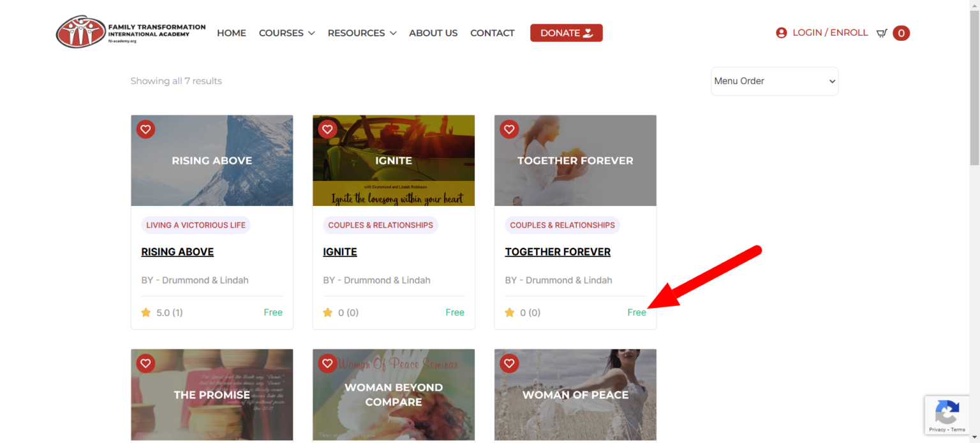980x443 pixels.
Task: Open the Together Forever course title link
Action: click(x=558, y=252)
